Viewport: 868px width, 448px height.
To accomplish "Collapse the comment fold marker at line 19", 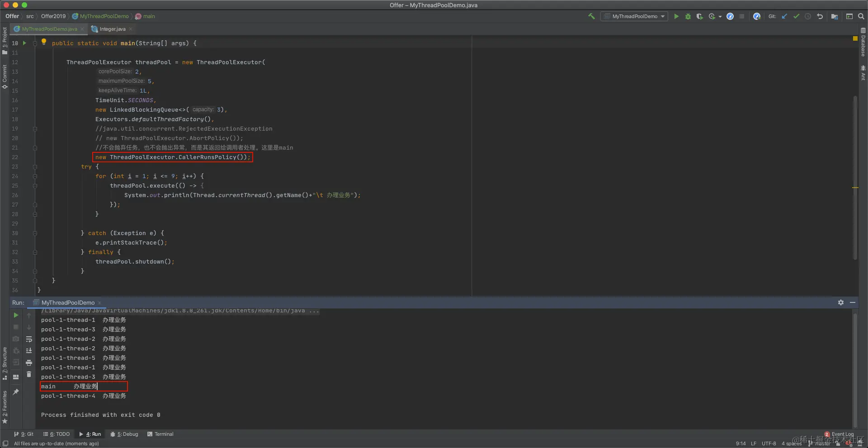I will click(35, 129).
